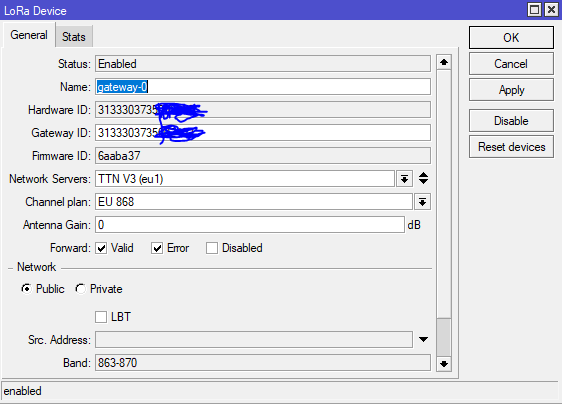
Task: Toggle the Error forward checkbox
Action: click(157, 248)
